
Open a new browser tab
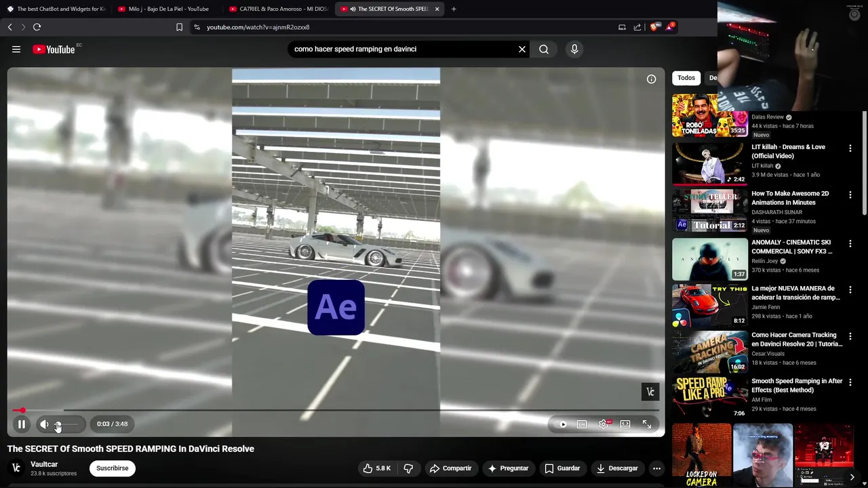click(x=454, y=9)
